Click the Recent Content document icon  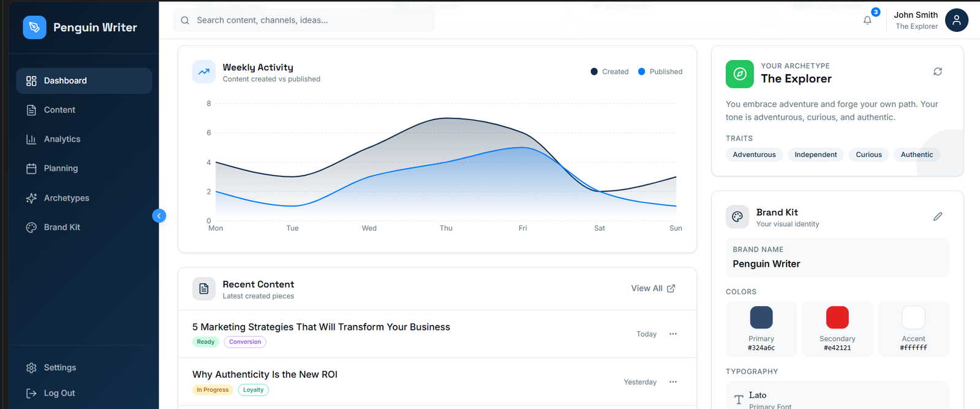tap(204, 289)
